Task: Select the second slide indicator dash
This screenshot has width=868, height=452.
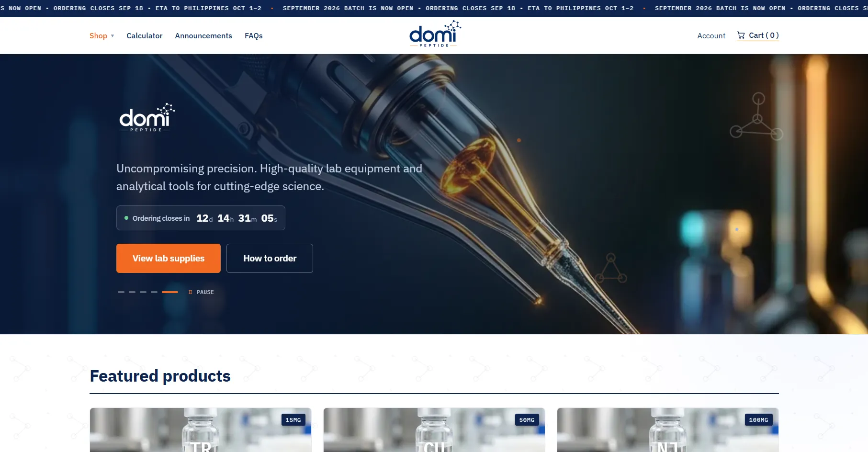Action: tap(132, 292)
